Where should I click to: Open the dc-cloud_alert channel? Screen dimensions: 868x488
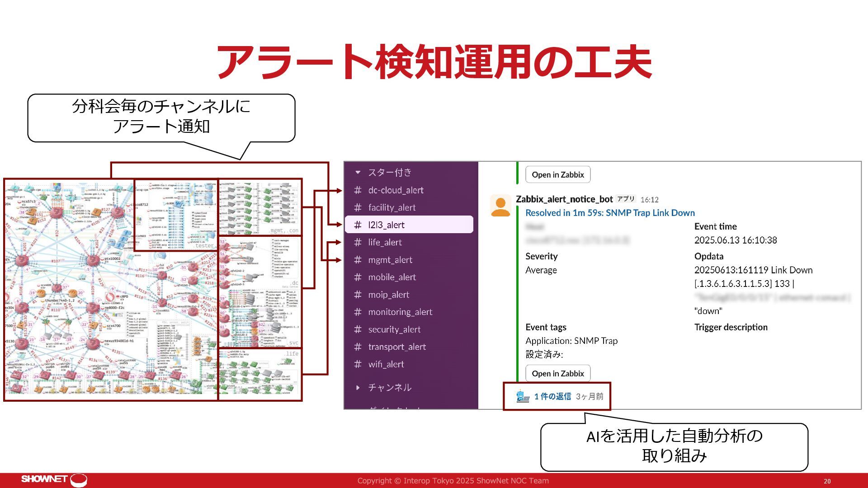point(396,190)
